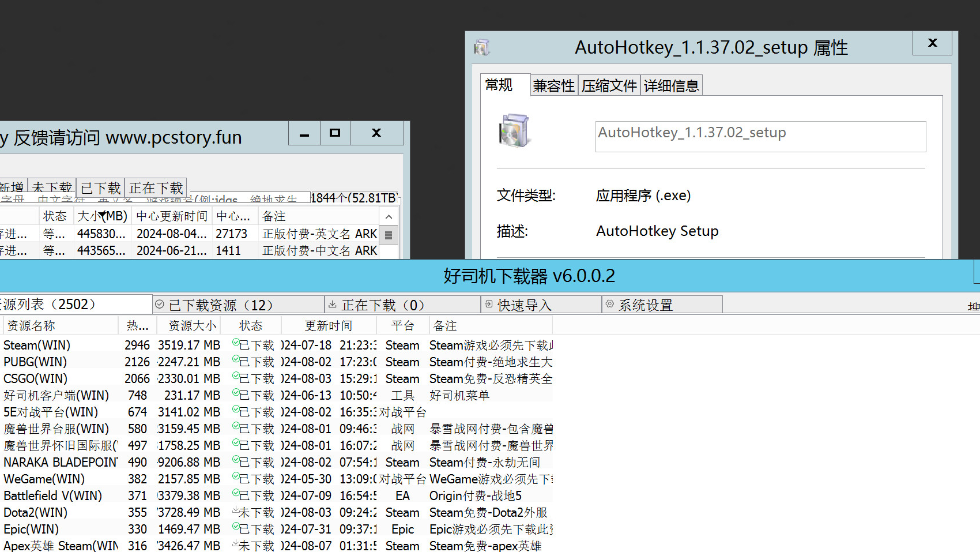Viewport: 980px width, 552px height.
Task: Maximize the pcstory.fun window
Action: pos(334,133)
